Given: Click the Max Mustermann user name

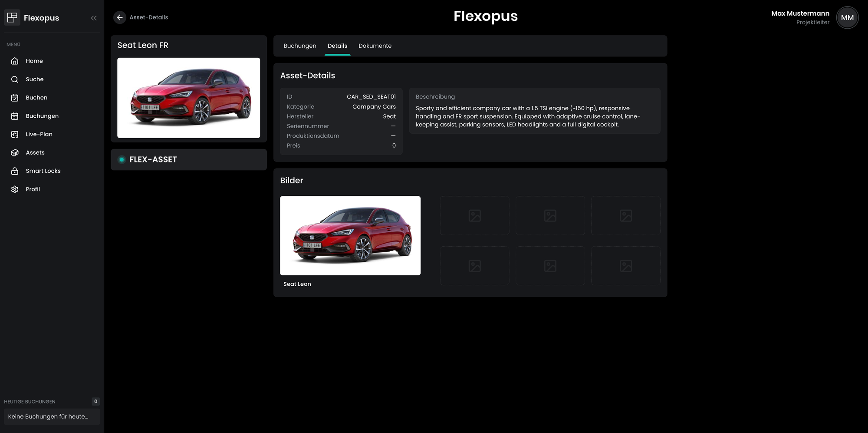Looking at the screenshot, I should (800, 13).
